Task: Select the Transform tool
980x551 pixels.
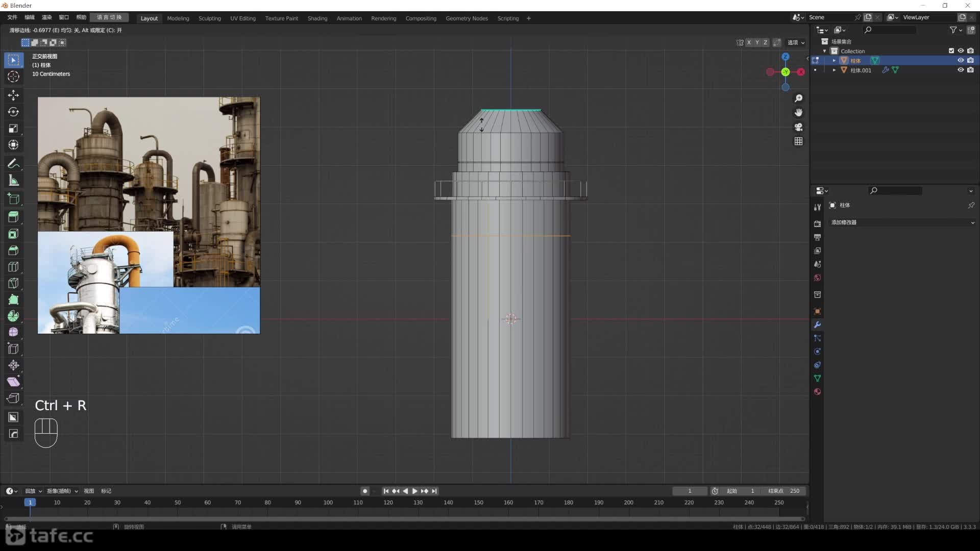Action: pos(13,145)
